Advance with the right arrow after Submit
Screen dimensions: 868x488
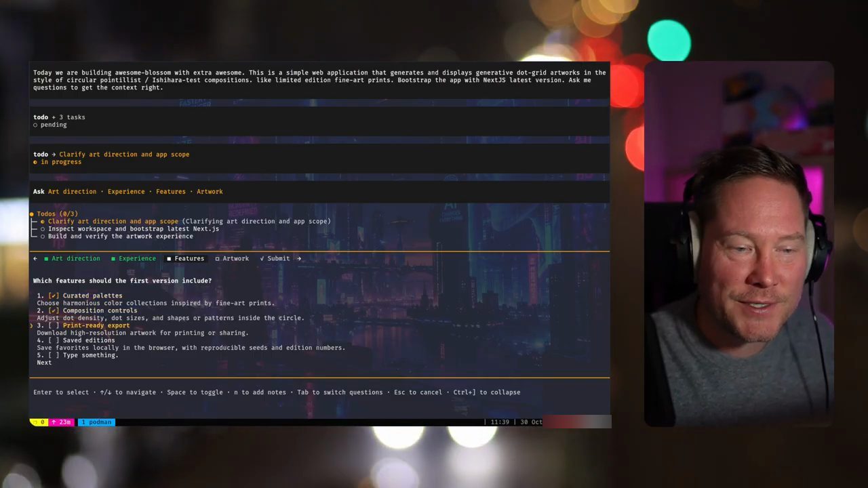coord(298,258)
